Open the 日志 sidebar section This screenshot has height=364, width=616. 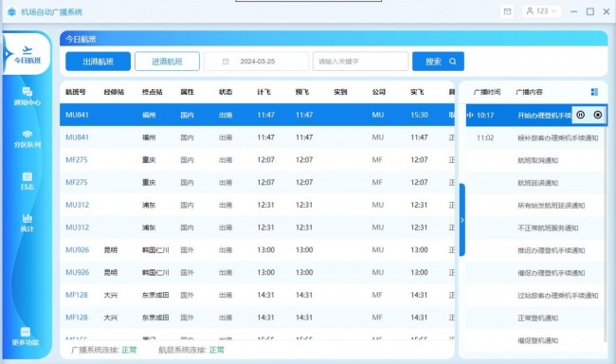point(27,181)
